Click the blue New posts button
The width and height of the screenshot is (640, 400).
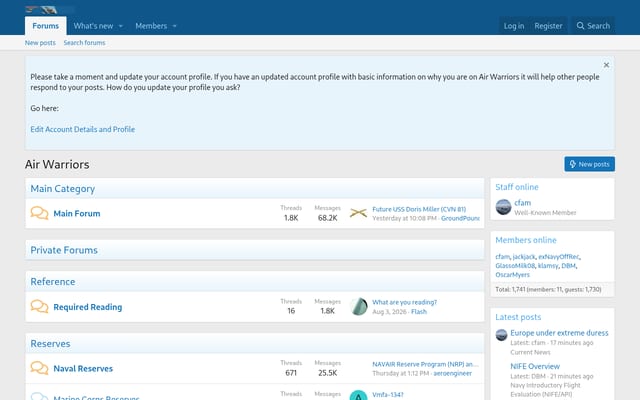pyautogui.click(x=589, y=164)
